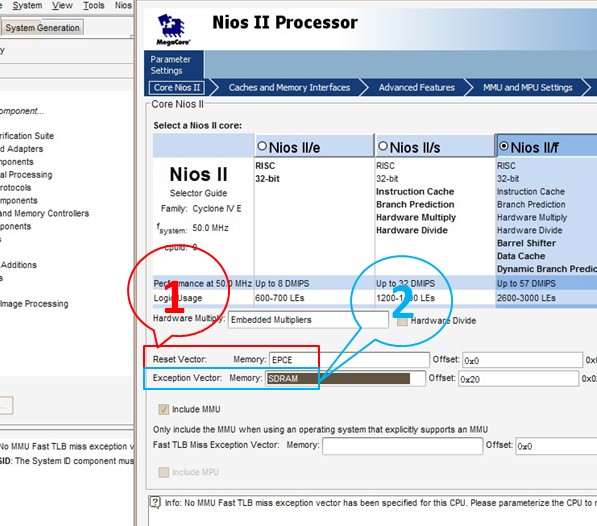Image resolution: width=597 pixels, height=526 pixels.
Task: Click the MegaCore logo icon
Action: 173,30
